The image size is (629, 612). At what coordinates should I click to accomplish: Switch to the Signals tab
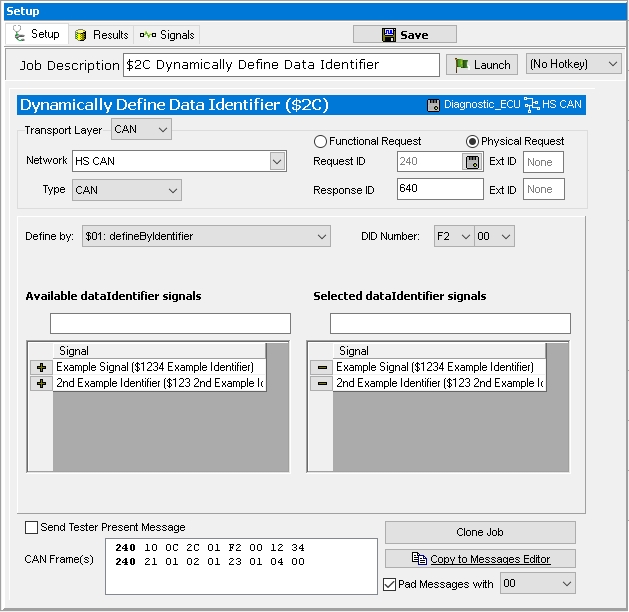pos(167,34)
